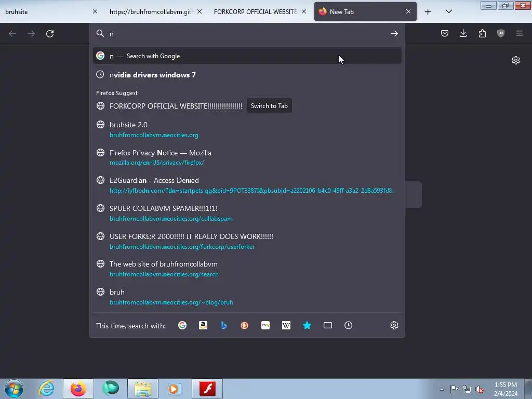The image size is (532, 399).
Task: Open the green globe taskbar application
Action: 111,389
